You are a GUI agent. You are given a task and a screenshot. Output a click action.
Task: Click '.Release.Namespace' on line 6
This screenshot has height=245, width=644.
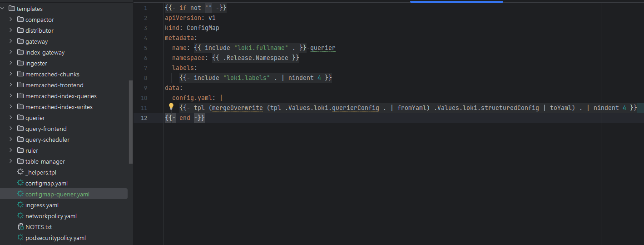click(256, 58)
